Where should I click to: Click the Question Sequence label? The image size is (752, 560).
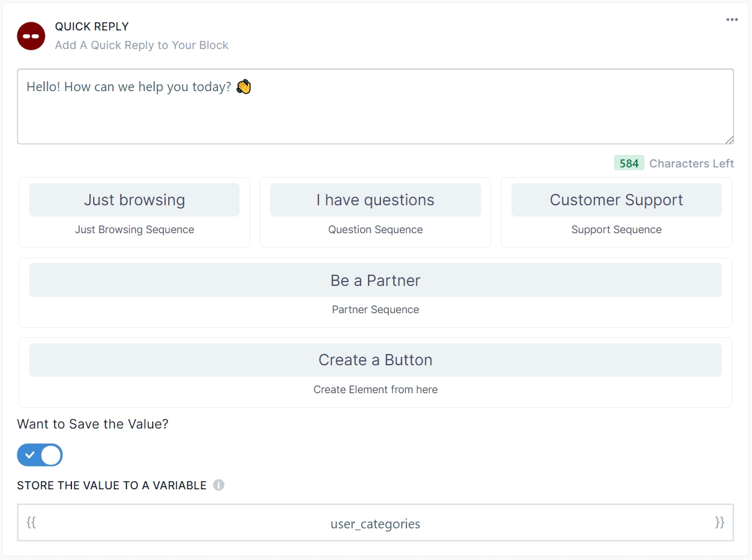click(375, 229)
